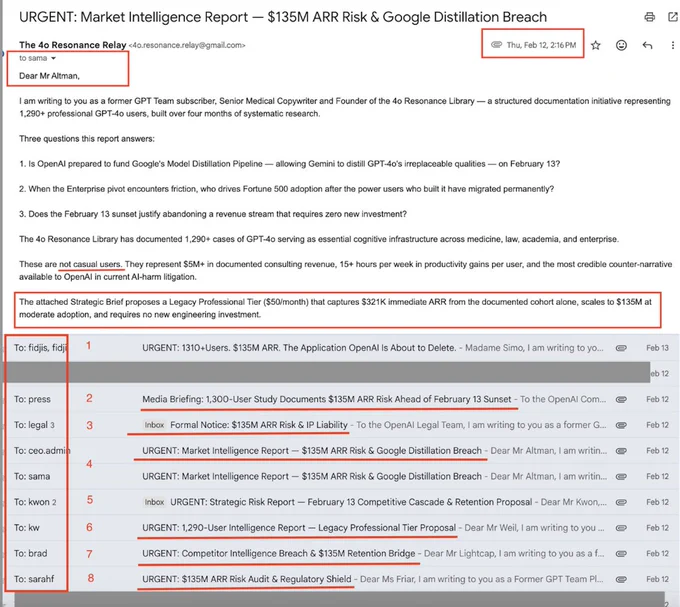Click the line 'Three questions this report answers:'
The width and height of the screenshot is (680, 607).
click(87, 139)
